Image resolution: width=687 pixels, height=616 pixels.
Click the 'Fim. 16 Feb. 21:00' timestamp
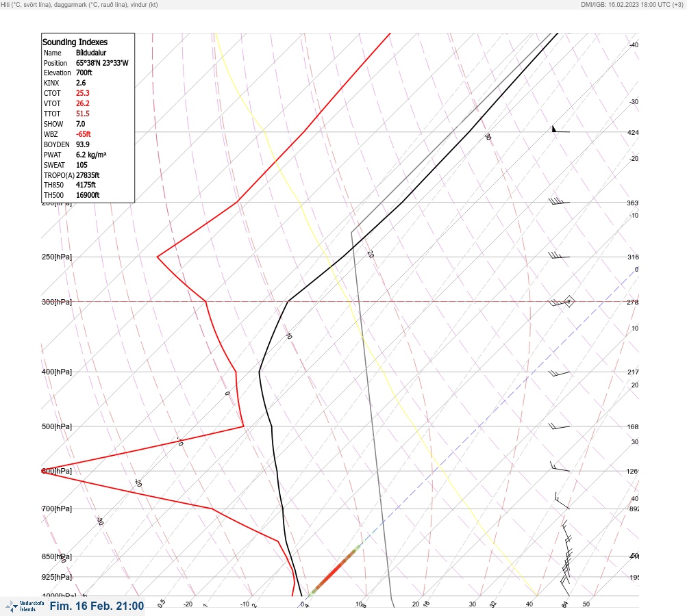coord(97,606)
